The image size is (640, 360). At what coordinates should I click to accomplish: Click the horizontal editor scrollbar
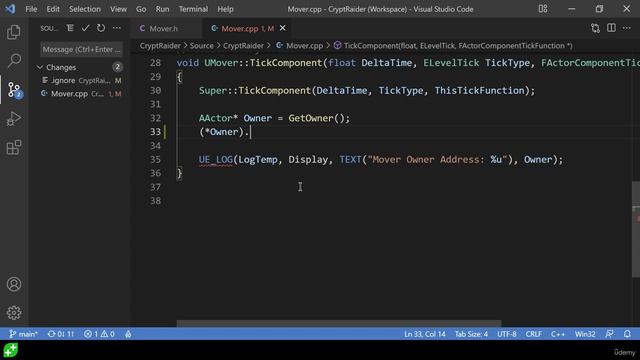pyautogui.click(x=339, y=323)
